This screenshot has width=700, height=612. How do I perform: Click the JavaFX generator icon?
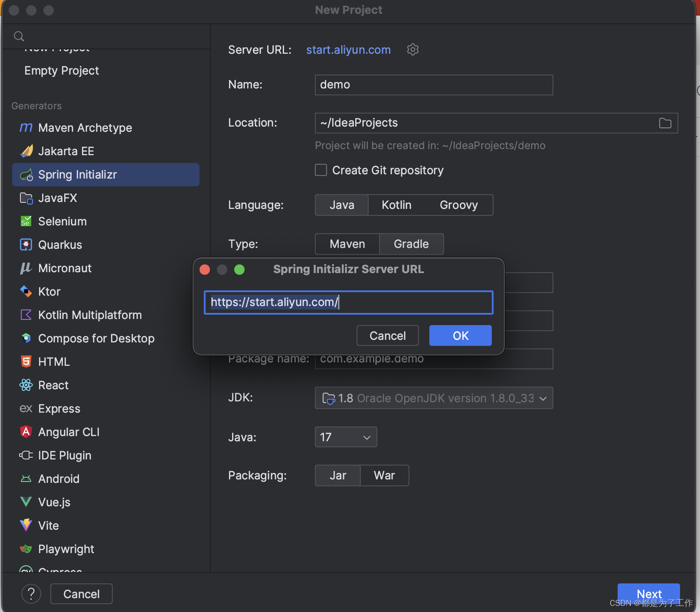[26, 198]
